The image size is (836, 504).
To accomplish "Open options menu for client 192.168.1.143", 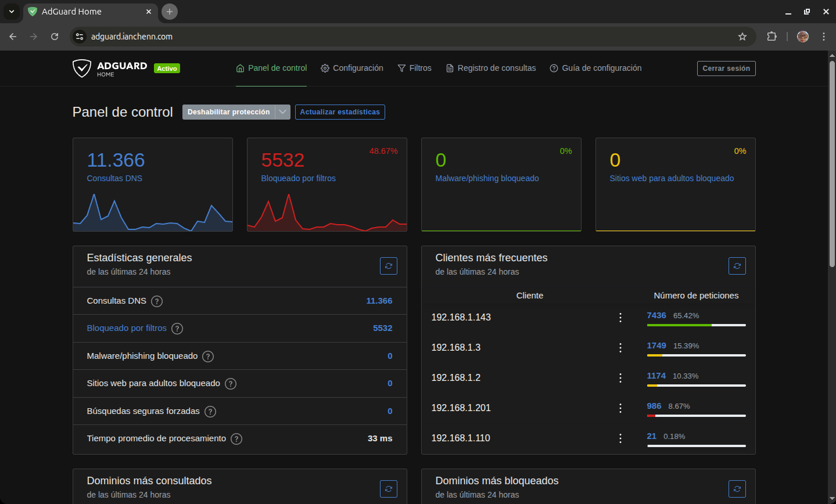I will (x=620, y=318).
